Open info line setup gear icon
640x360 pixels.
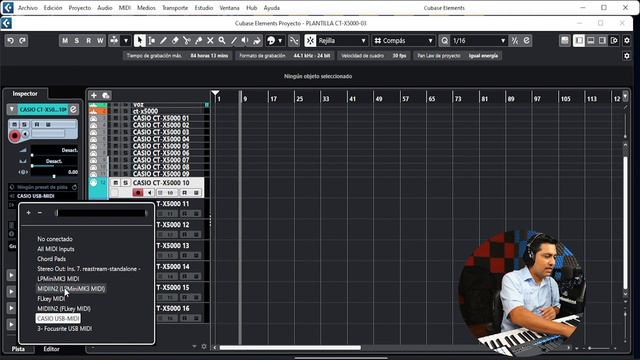tap(627, 56)
